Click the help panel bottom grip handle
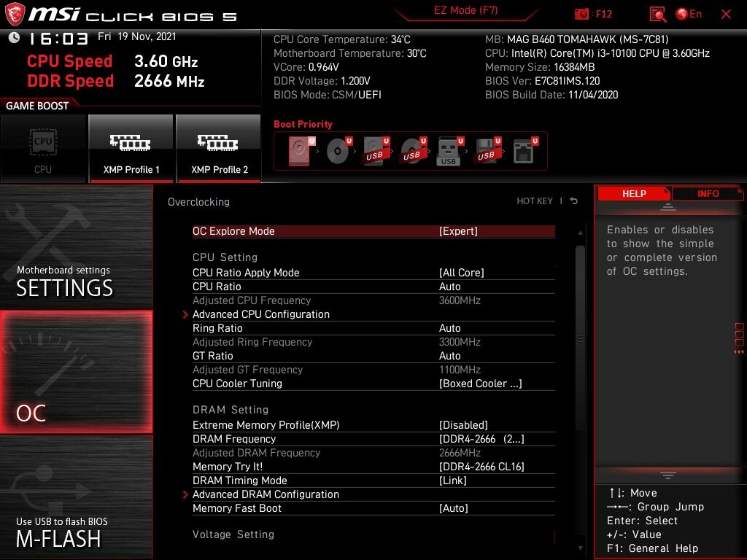Screen dimensions: 747x560 668,475
